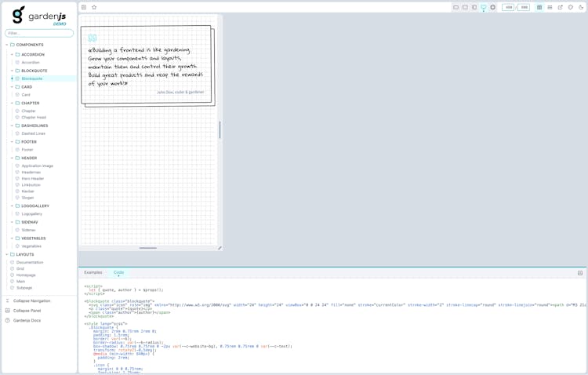Screen dimensions: 588x375
Task: Click Collapse Navigation button
Action: pyautogui.click(x=31, y=300)
